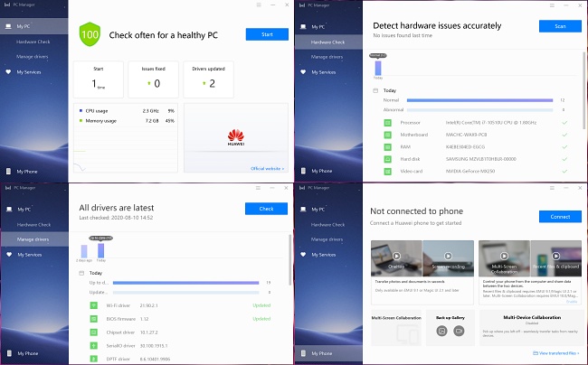Viewport: 588px width, 365px height.
Task: Click the green 100 score shield icon
Action: [x=90, y=34]
